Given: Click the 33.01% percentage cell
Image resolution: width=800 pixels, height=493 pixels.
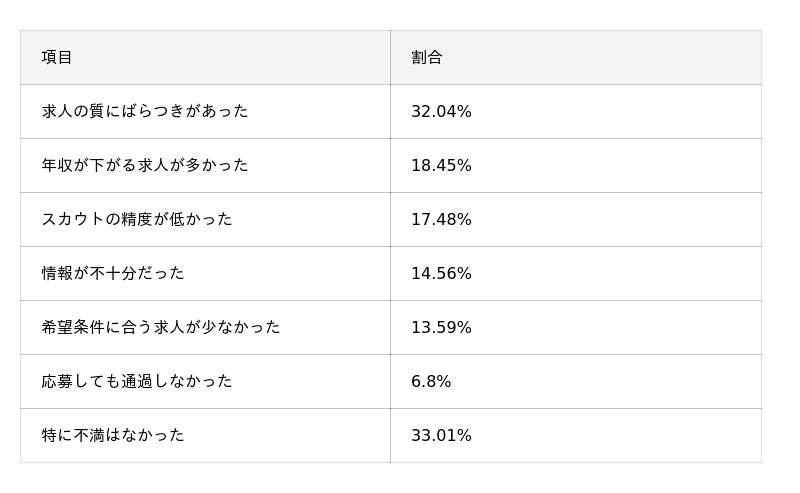Looking at the screenshot, I should click(x=441, y=436).
